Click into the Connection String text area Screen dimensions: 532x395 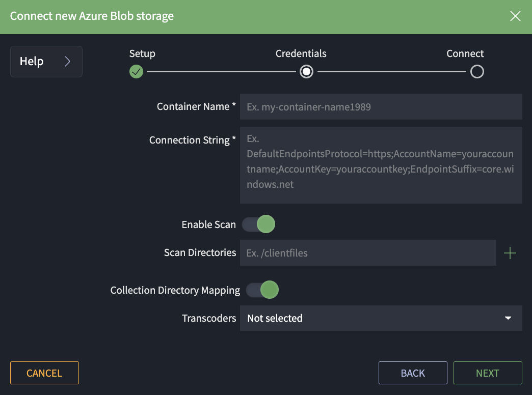click(381, 165)
